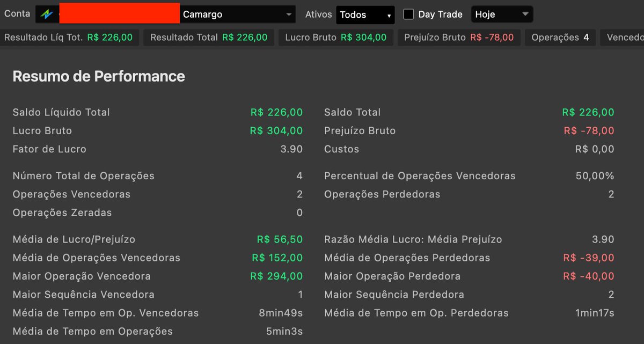Viewport: 644px width, 344px height.
Task: Click the Lucro Bruto summary chip
Action: click(x=335, y=38)
